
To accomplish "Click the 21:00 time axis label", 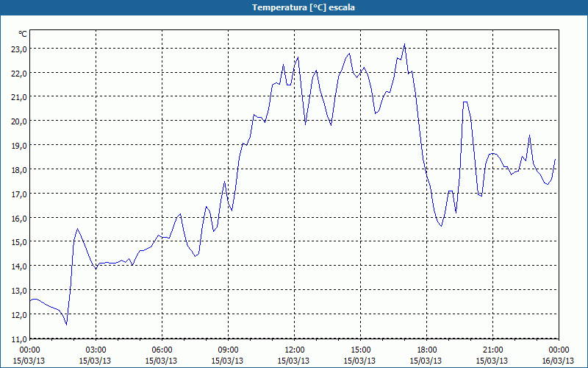I will [x=492, y=350].
